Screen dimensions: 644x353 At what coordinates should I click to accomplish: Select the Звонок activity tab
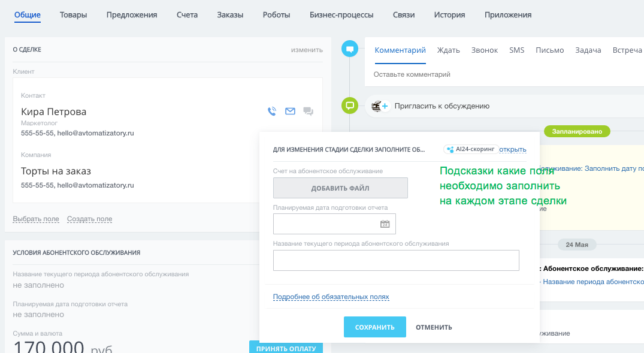(x=485, y=50)
